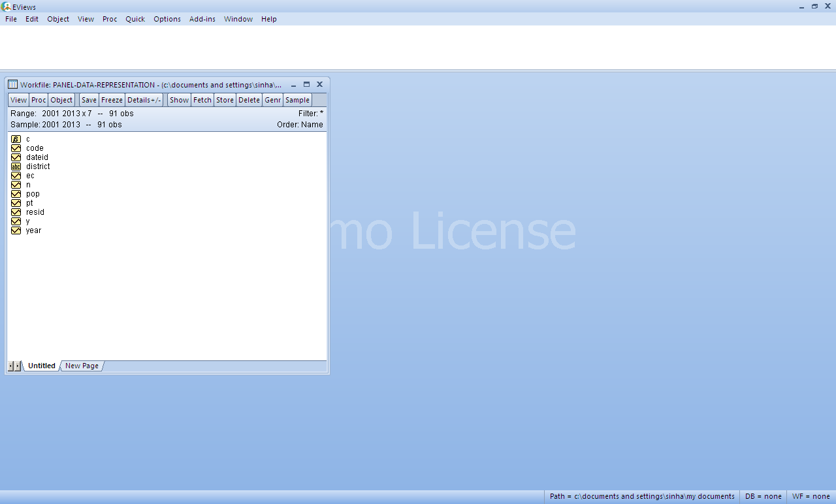
Task: Click the Genr button
Action: click(x=272, y=100)
